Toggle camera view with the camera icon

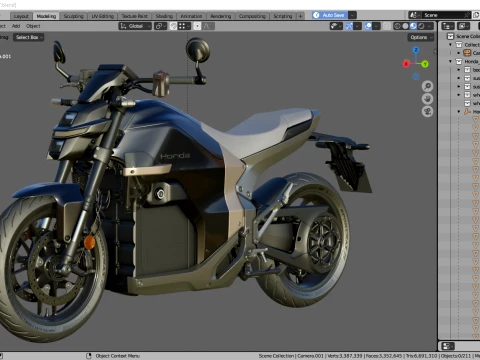pos(427,111)
